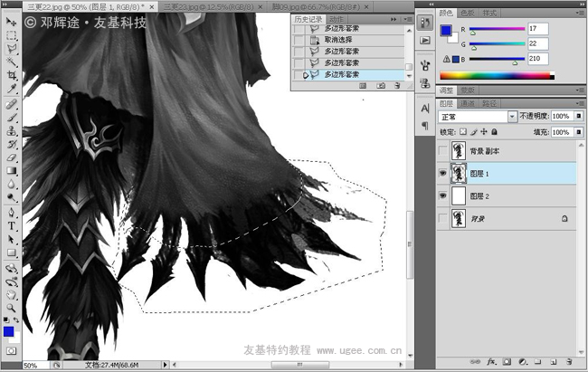Screen dimensions: 588x372
Task: Select the Crop tool
Action: pos(12,74)
